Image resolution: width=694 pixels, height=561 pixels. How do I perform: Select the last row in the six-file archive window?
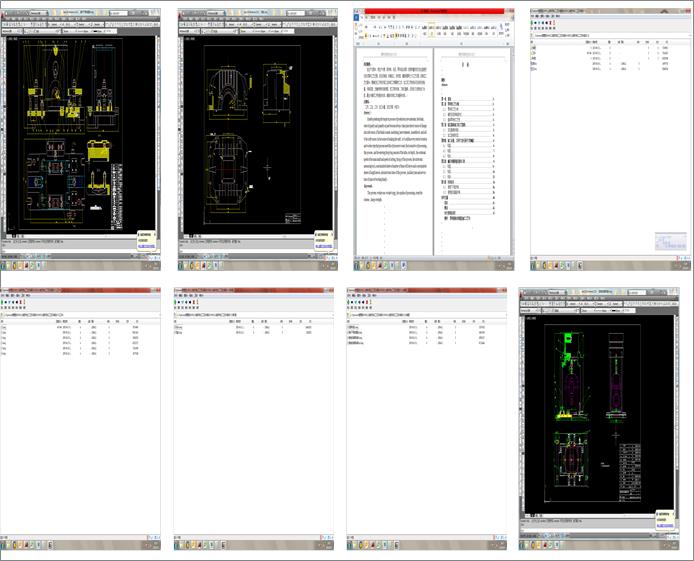point(71,354)
